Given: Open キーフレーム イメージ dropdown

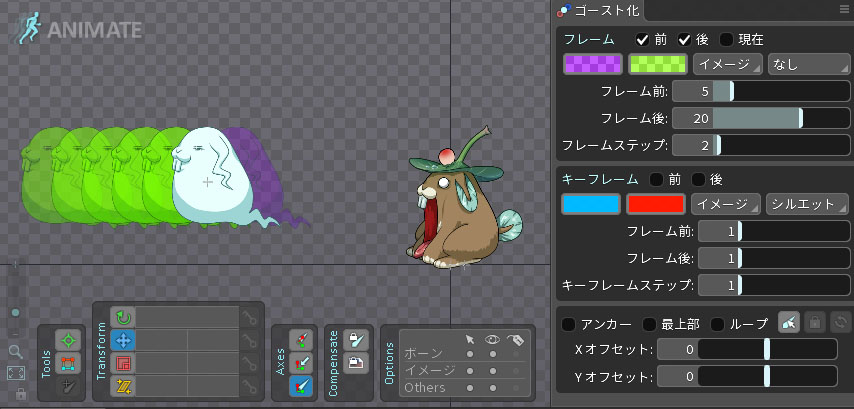Looking at the screenshot, I should (725, 204).
